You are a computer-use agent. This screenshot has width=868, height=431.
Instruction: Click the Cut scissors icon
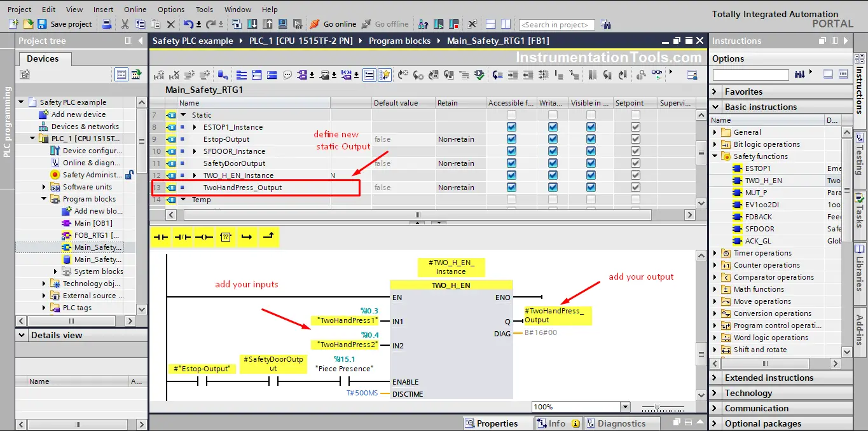pyautogui.click(x=125, y=24)
